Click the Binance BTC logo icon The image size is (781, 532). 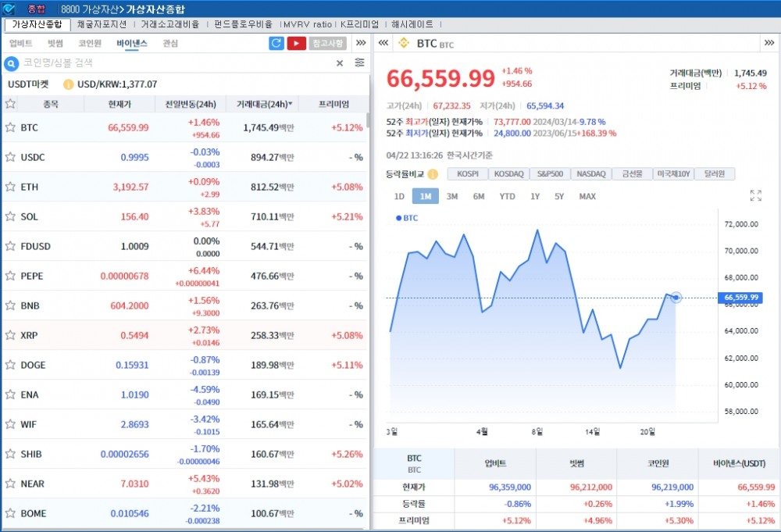point(404,45)
